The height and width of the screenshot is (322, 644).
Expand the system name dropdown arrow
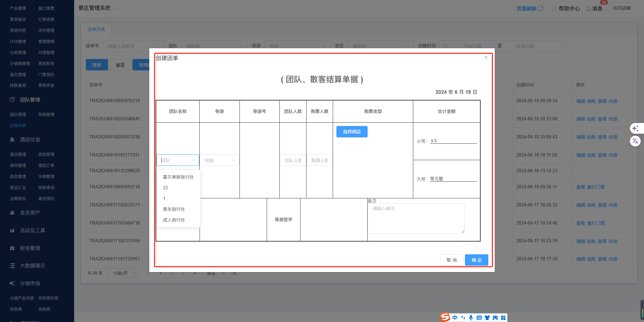click(115, 8)
